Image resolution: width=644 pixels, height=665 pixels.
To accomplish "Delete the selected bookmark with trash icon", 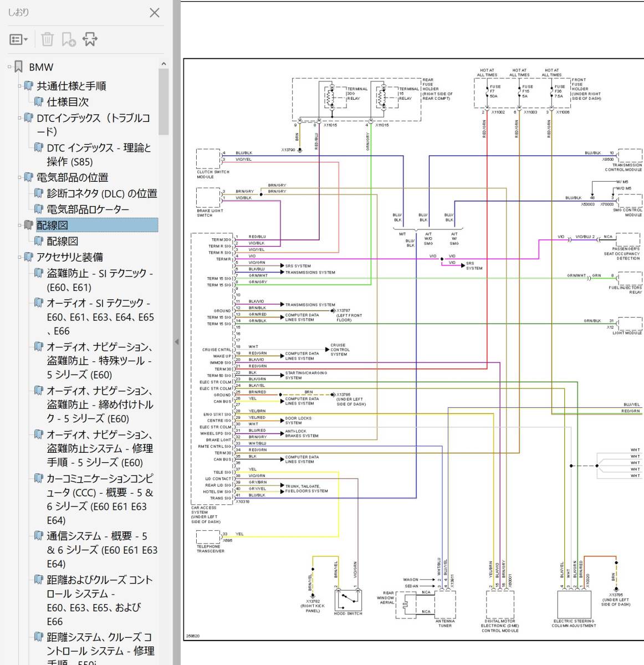I will [x=48, y=39].
